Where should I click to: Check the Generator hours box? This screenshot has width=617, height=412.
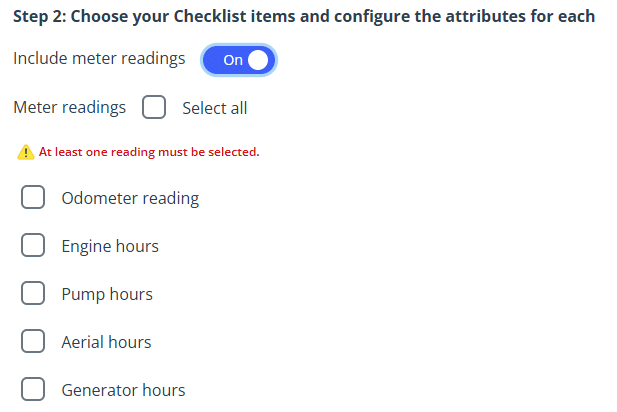click(33, 390)
